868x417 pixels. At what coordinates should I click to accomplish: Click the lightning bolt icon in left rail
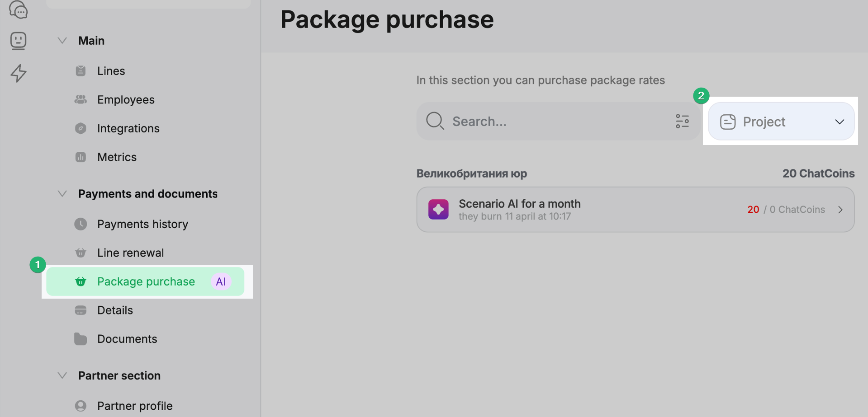[19, 73]
